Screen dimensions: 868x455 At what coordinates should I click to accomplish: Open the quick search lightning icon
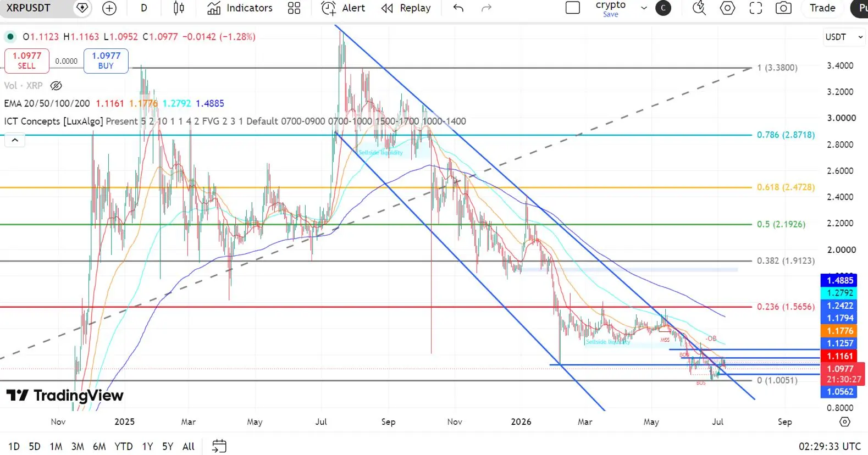(x=699, y=8)
